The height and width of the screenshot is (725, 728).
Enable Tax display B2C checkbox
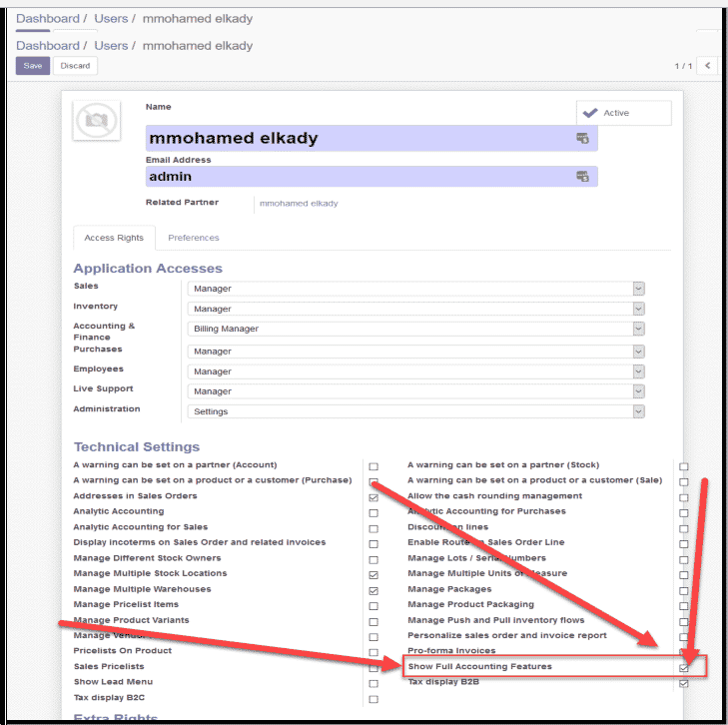click(x=373, y=699)
